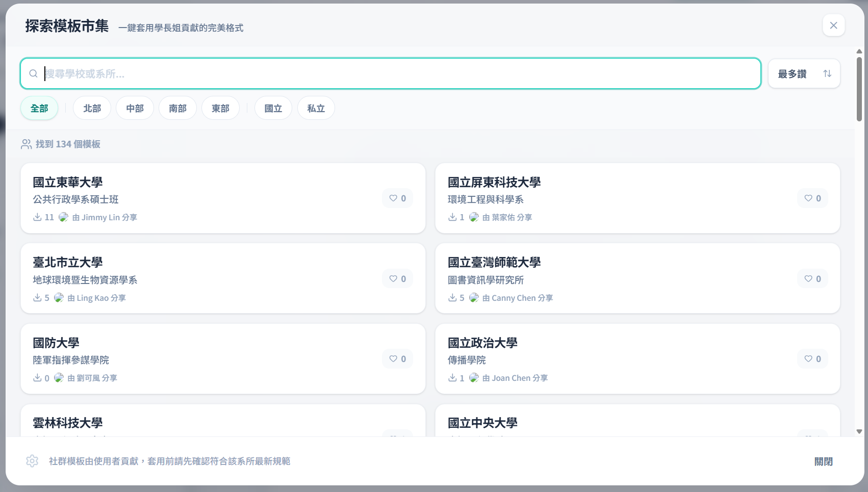Click Canny Chen's avatar icon
Image resolution: width=868 pixels, height=492 pixels.
(474, 298)
